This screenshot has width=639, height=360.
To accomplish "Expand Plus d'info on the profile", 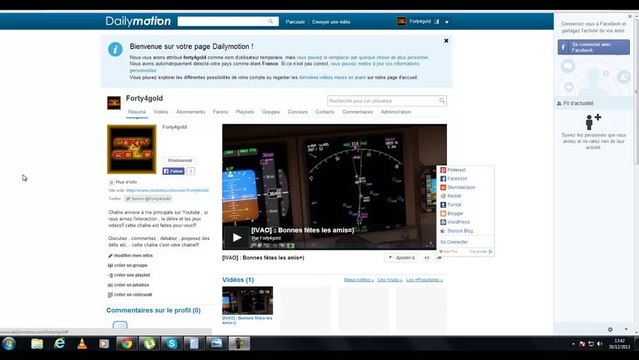I will tap(123, 182).
